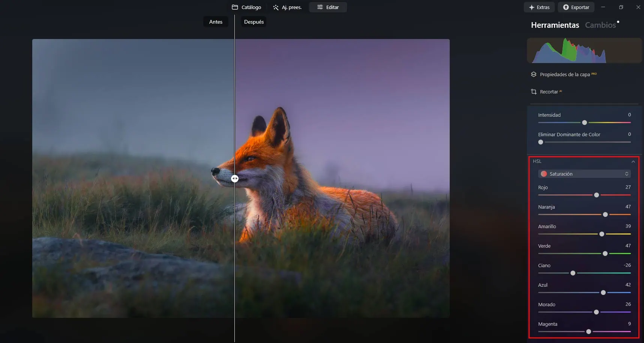Click the Rojo slider handle
The image size is (644, 343).
pyautogui.click(x=596, y=195)
